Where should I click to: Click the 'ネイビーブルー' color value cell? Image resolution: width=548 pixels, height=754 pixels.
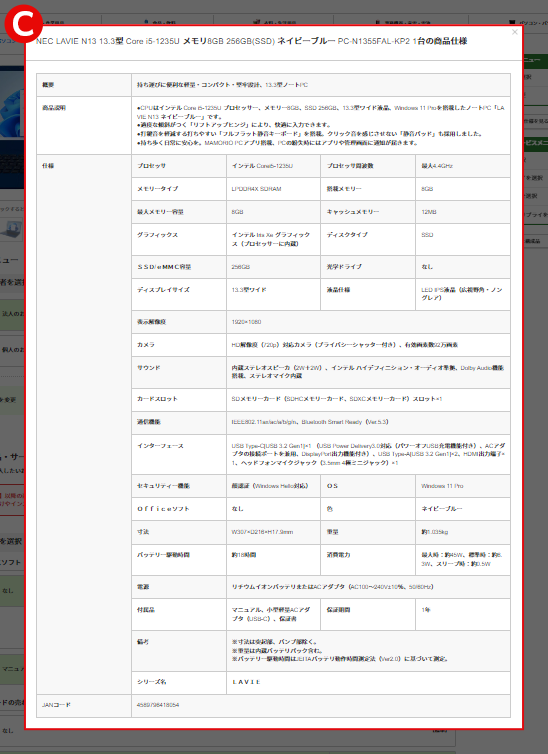442,509
